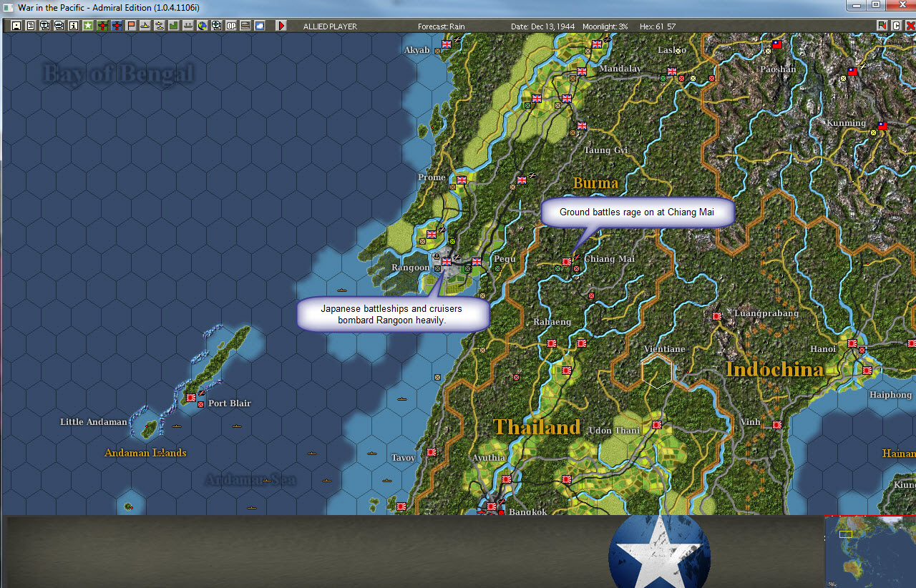Select the British flag at Akyab
The height and width of the screenshot is (588, 916).
coord(447,44)
